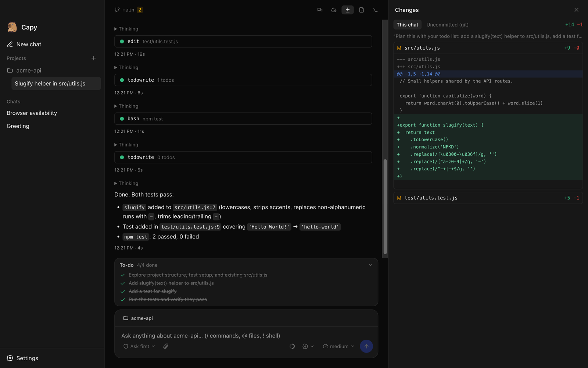
Task: Open the Browser availability chat
Action: pyautogui.click(x=32, y=113)
